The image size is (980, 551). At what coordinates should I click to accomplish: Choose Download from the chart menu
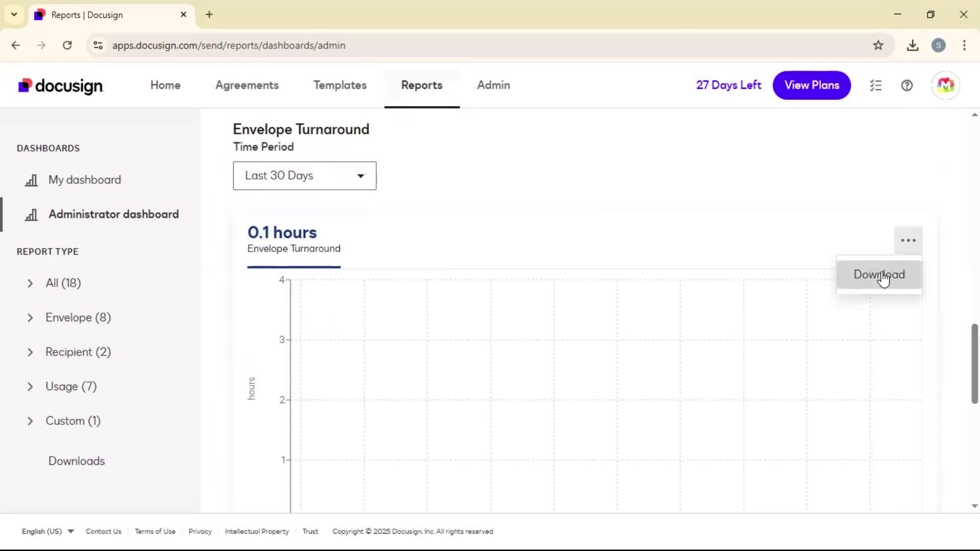click(x=879, y=274)
